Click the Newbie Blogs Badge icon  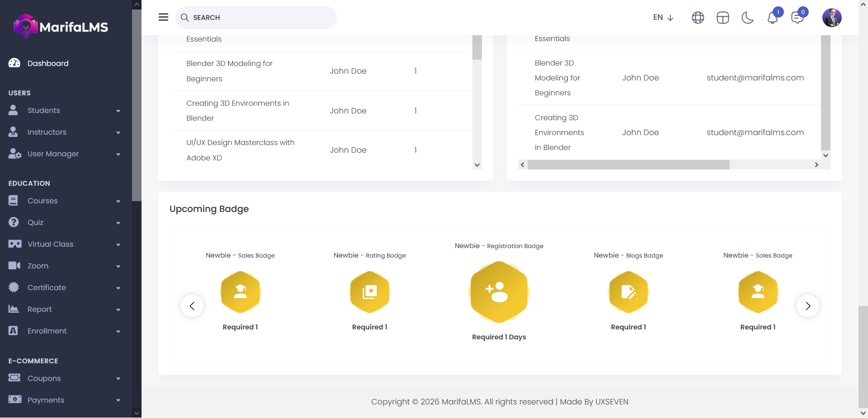[x=628, y=292]
